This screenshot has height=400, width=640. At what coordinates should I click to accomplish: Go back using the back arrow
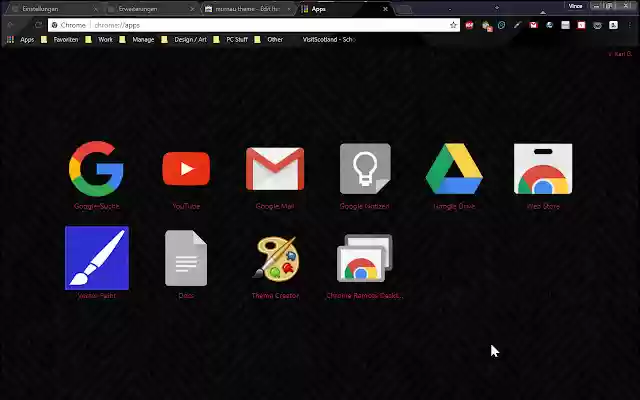(11, 25)
